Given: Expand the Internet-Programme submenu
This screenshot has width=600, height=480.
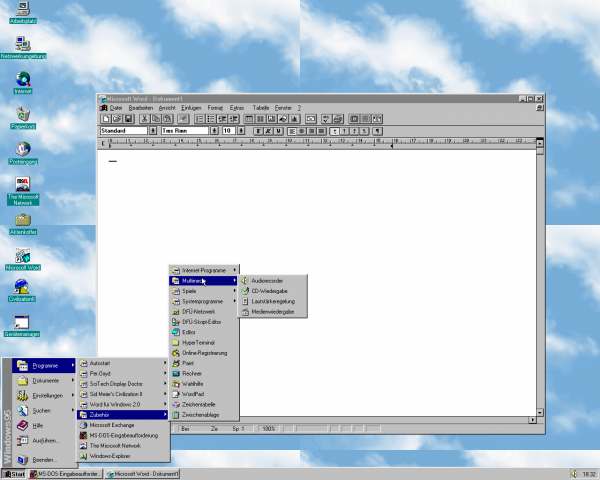Looking at the screenshot, I should pyautogui.click(x=204, y=270).
